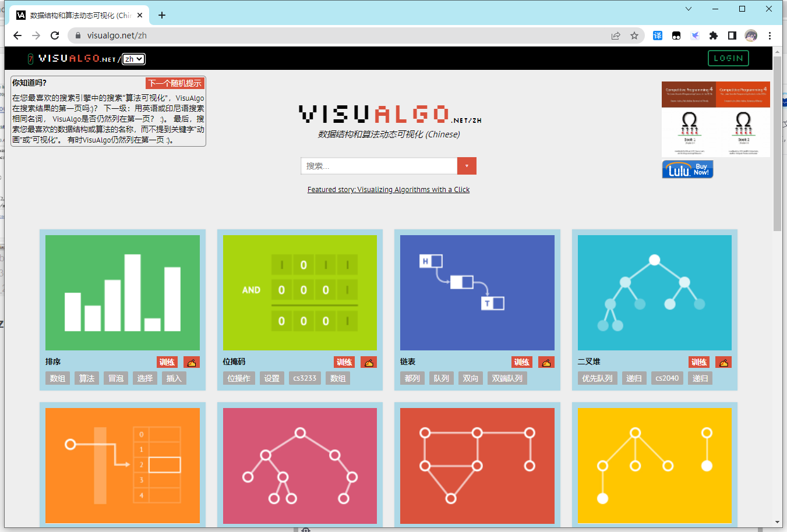Click in the 搜索 search field

[379, 166]
